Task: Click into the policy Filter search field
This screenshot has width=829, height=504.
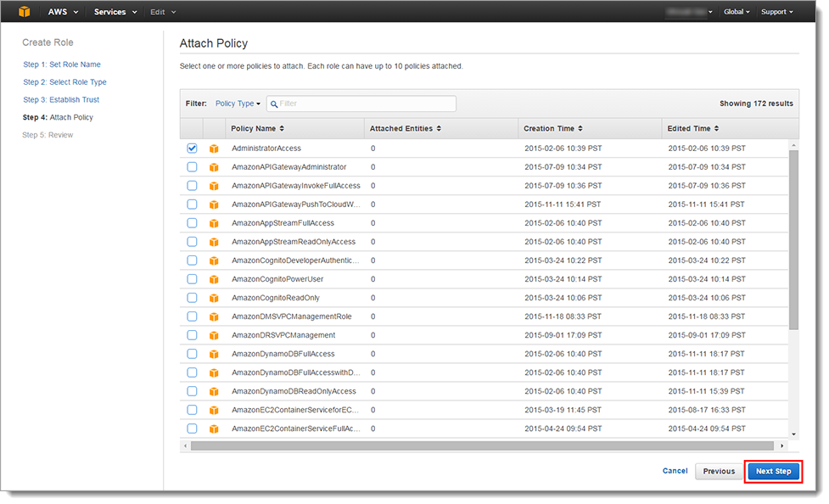Action: (365, 104)
